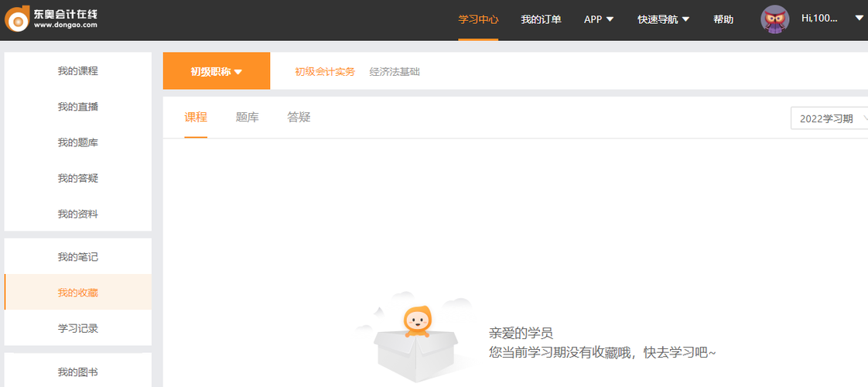The width and height of the screenshot is (868, 387).
Task: Go to 我的笔记 in sidebar
Action: pyautogui.click(x=78, y=257)
